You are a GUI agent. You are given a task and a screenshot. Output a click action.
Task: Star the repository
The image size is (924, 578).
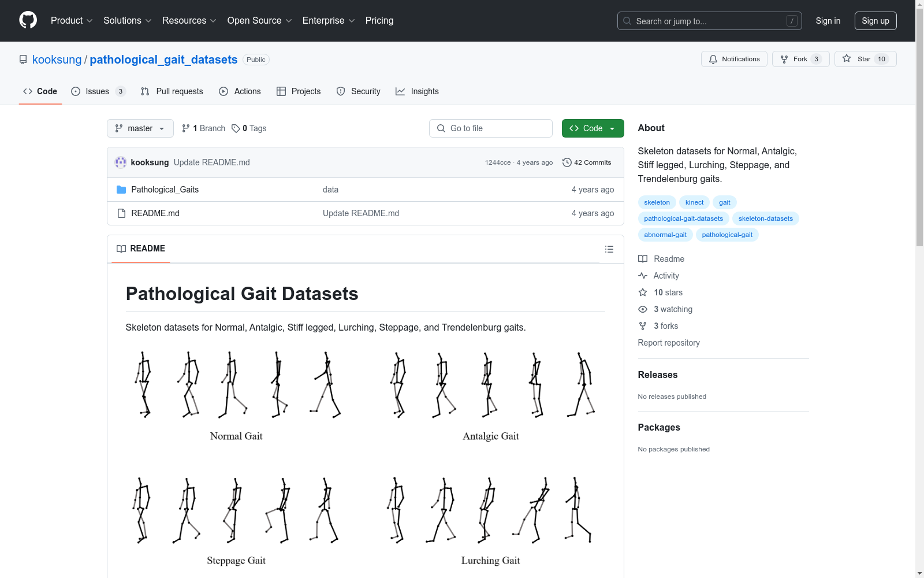(x=865, y=59)
